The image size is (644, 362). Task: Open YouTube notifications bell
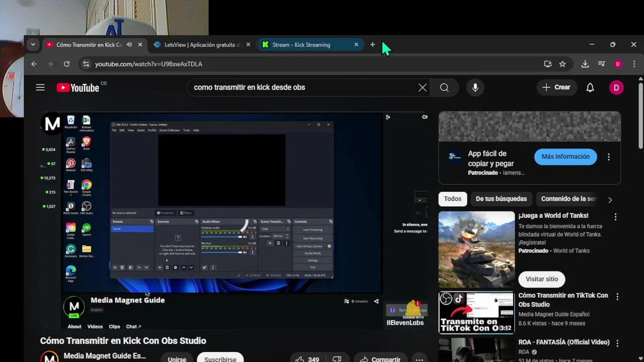[590, 87]
